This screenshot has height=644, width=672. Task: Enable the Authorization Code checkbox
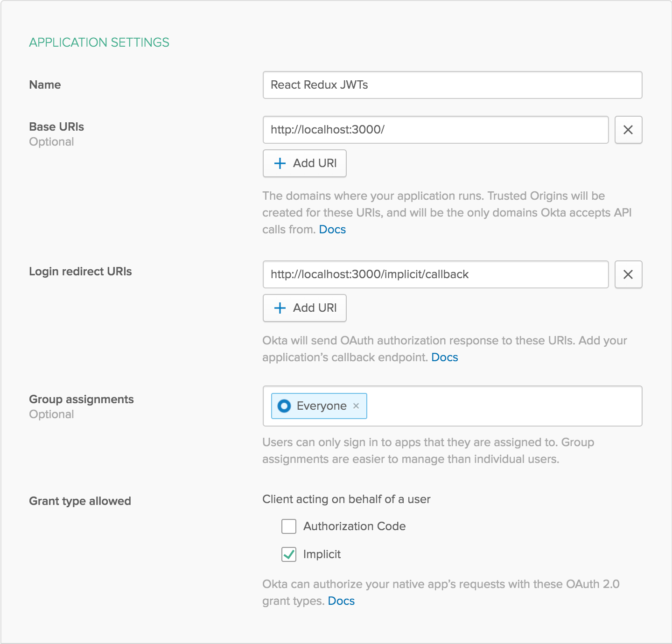(289, 526)
